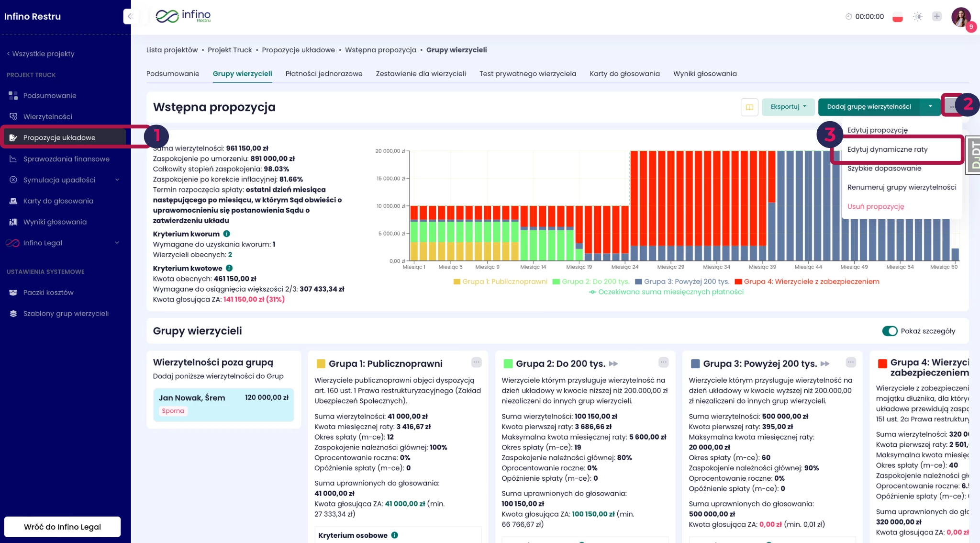Open user avatar profile menu

tap(961, 17)
